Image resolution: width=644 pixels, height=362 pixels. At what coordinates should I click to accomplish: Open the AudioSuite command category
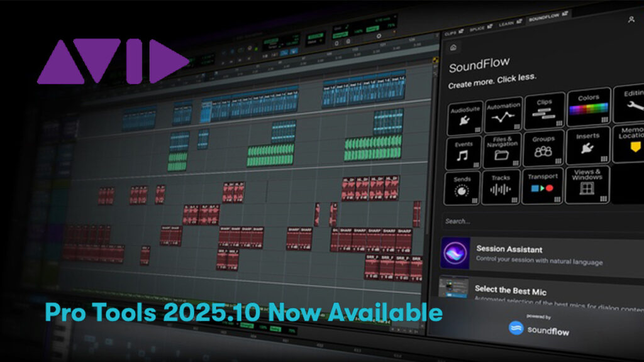(x=465, y=117)
